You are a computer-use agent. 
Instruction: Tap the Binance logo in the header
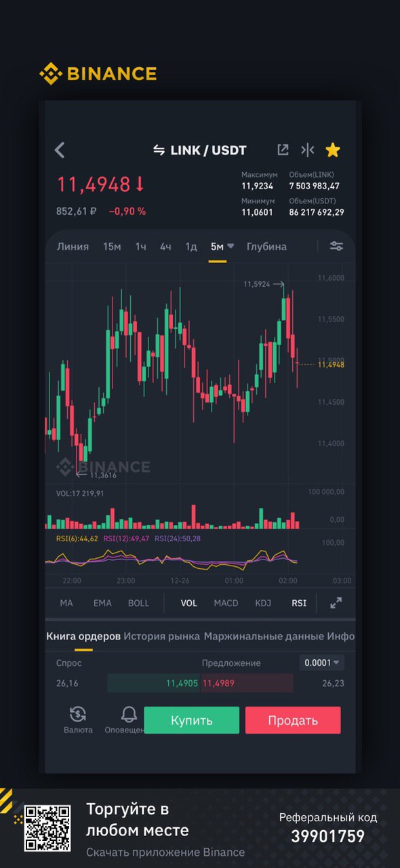[x=98, y=73]
